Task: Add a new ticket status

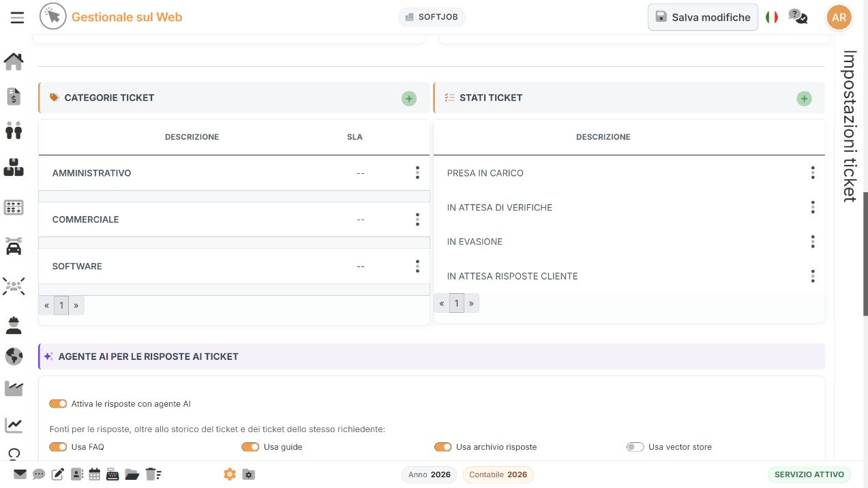Action: pos(805,99)
